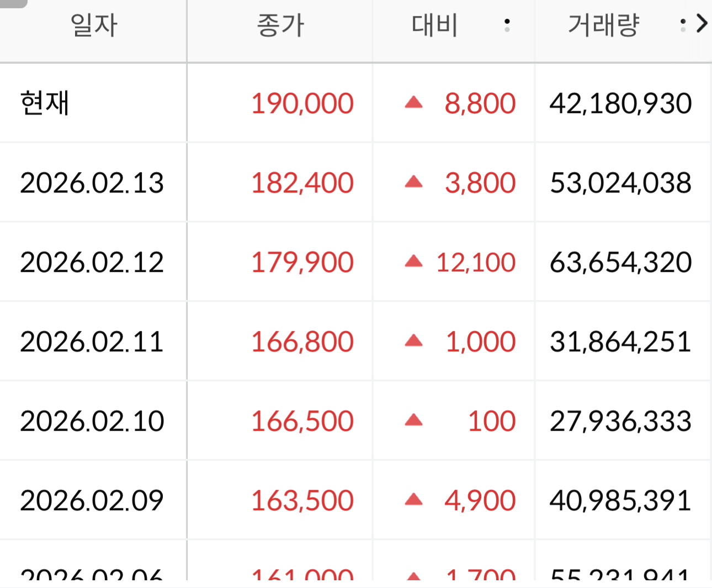This screenshot has width=712, height=588.
Task: Click the up-triangle icon next to 12,100
Action: click(x=413, y=261)
